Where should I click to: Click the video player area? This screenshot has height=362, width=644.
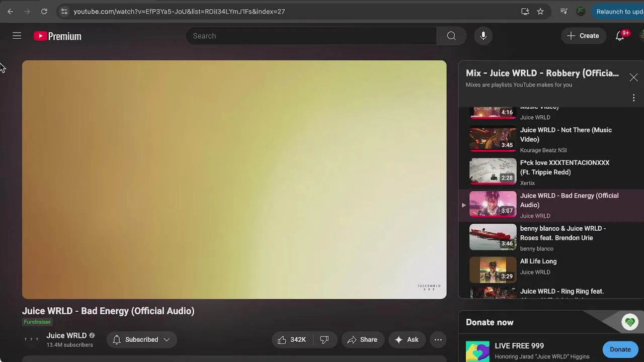[234, 179]
